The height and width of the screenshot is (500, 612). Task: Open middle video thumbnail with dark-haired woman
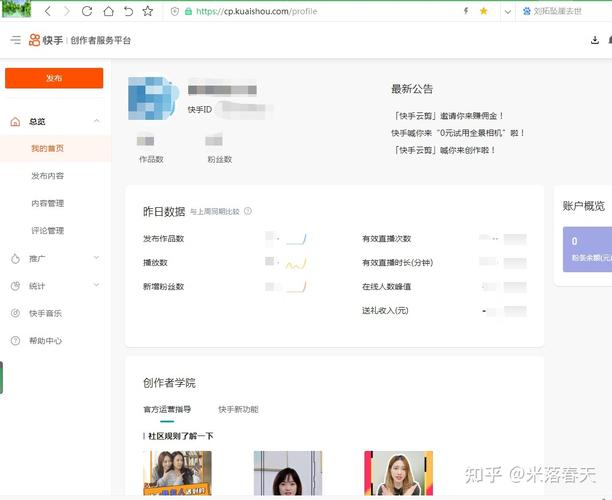(288, 473)
